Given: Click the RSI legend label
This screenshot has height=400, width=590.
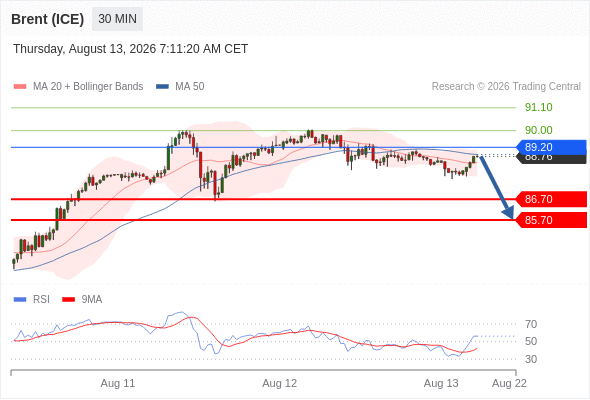Looking at the screenshot, I should [41, 300].
